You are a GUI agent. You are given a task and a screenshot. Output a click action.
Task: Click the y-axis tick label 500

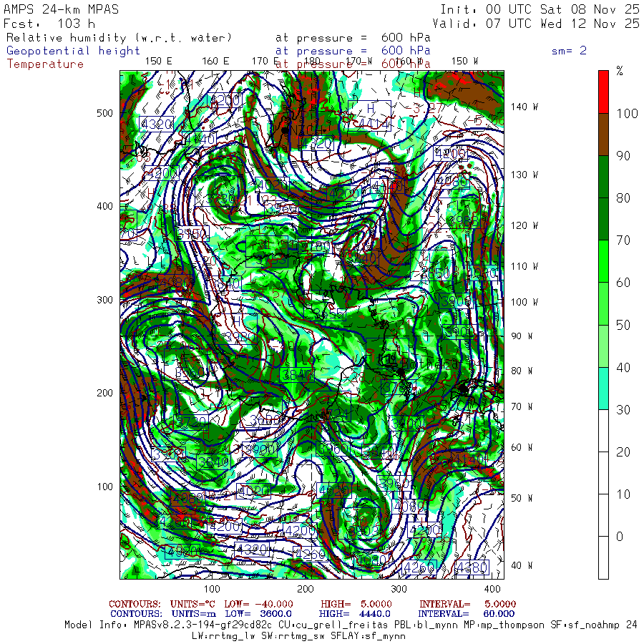(x=104, y=113)
